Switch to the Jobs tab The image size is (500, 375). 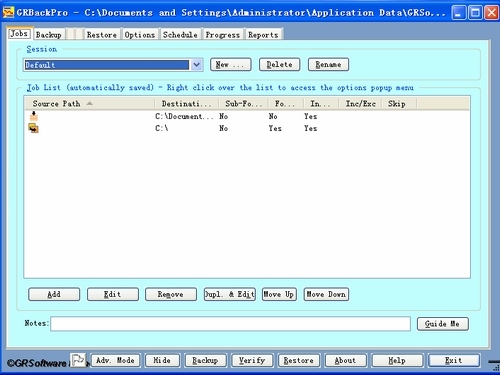[x=19, y=34]
